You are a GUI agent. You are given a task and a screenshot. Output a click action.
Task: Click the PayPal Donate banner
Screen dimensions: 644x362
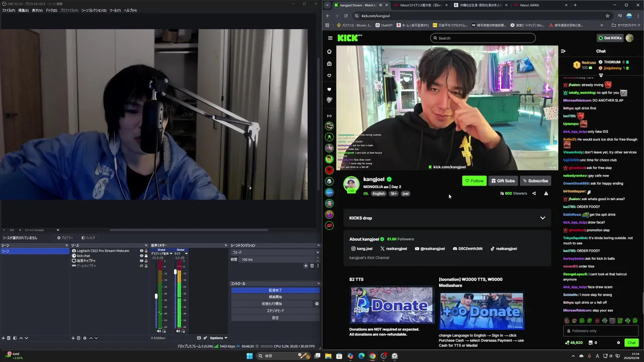391,305
